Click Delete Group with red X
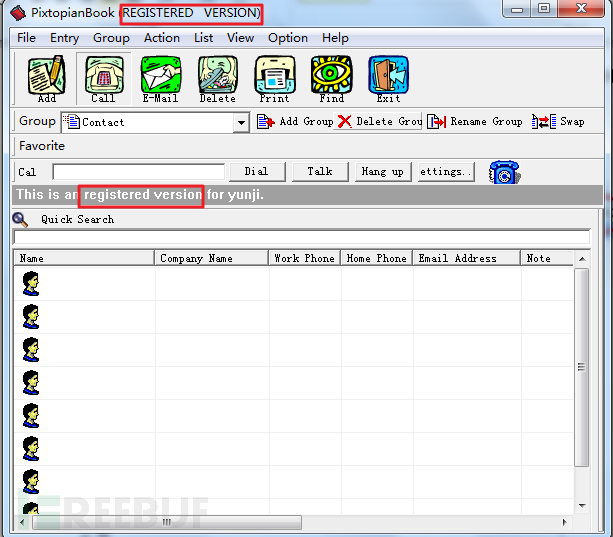 (378, 122)
